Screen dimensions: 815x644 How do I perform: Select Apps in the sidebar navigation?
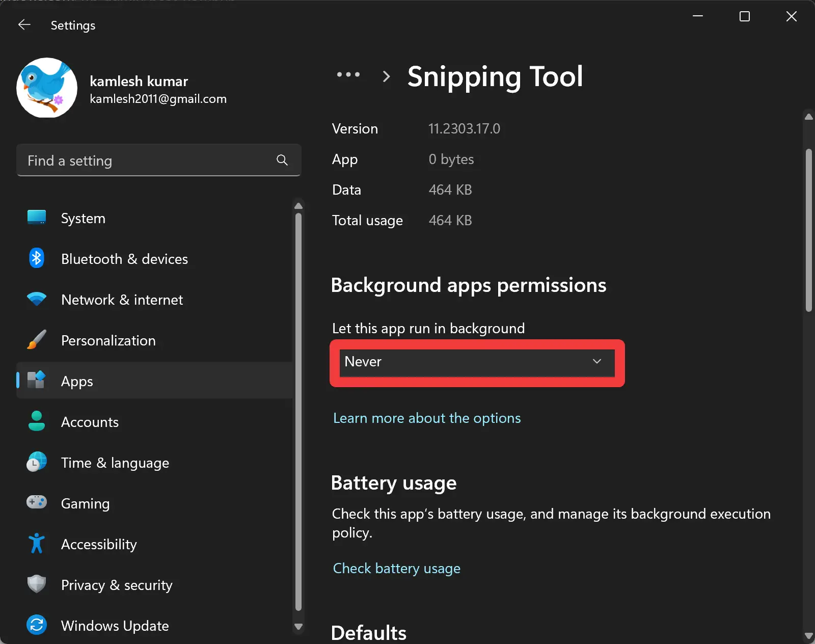pyautogui.click(x=77, y=381)
